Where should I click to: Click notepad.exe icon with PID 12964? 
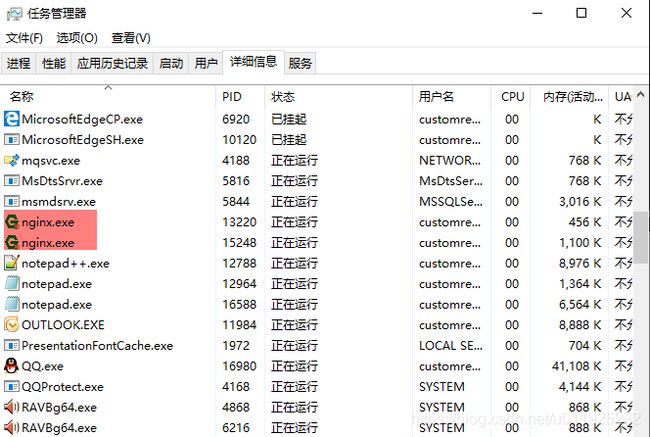coord(11,284)
